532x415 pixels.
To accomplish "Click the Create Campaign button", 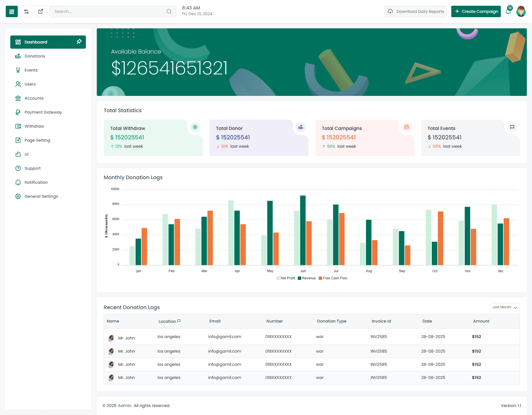I will pos(476,11).
